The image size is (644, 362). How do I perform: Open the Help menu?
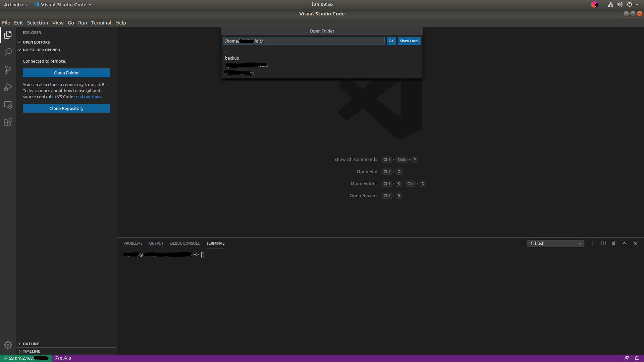point(121,23)
